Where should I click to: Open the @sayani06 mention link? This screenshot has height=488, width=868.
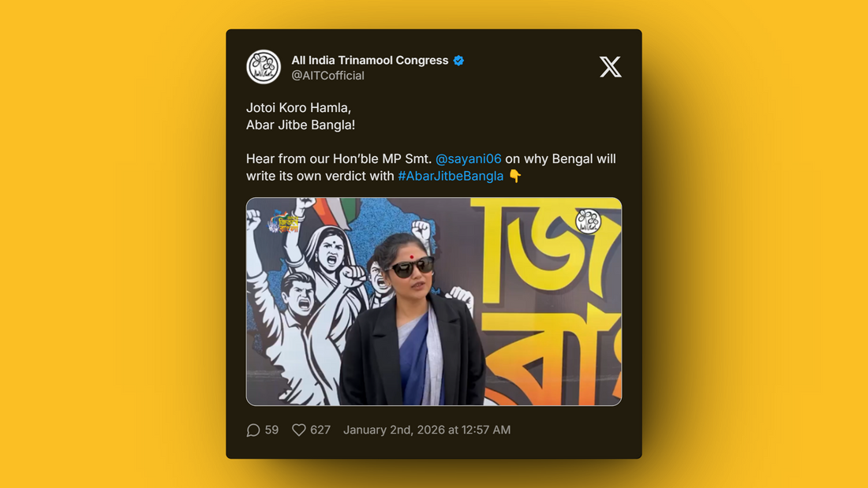[468, 158]
